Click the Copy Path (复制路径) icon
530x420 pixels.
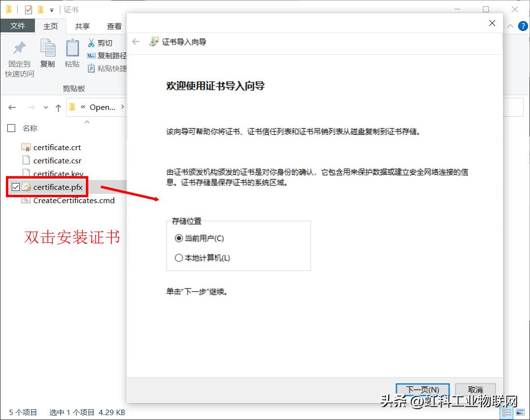pyautogui.click(x=91, y=55)
